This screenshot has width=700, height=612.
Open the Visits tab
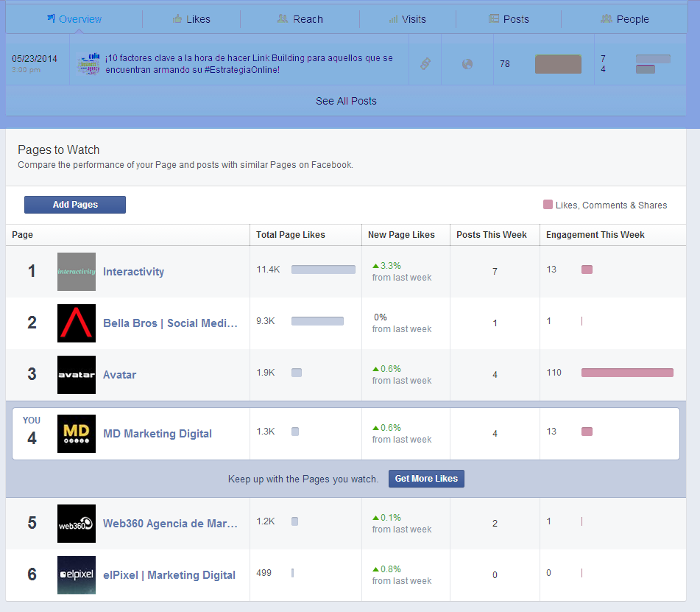click(407, 19)
